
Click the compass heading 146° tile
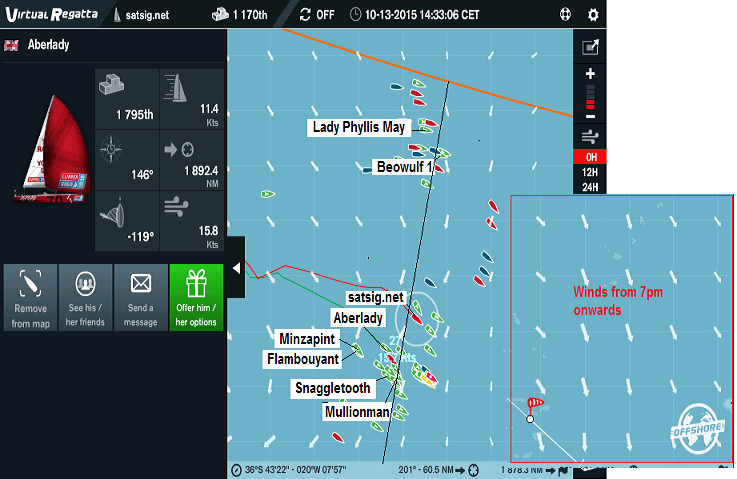[127, 160]
